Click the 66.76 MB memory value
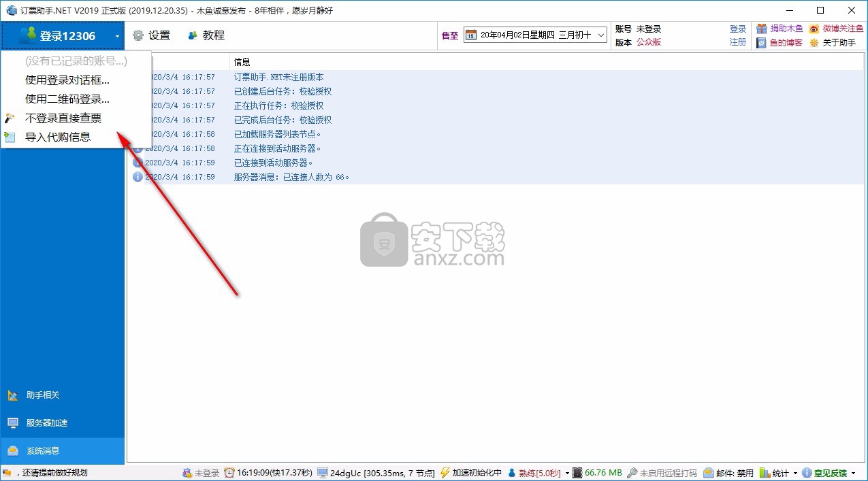Image resolution: width=868 pixels, height=481 pixels. (603, 473)
